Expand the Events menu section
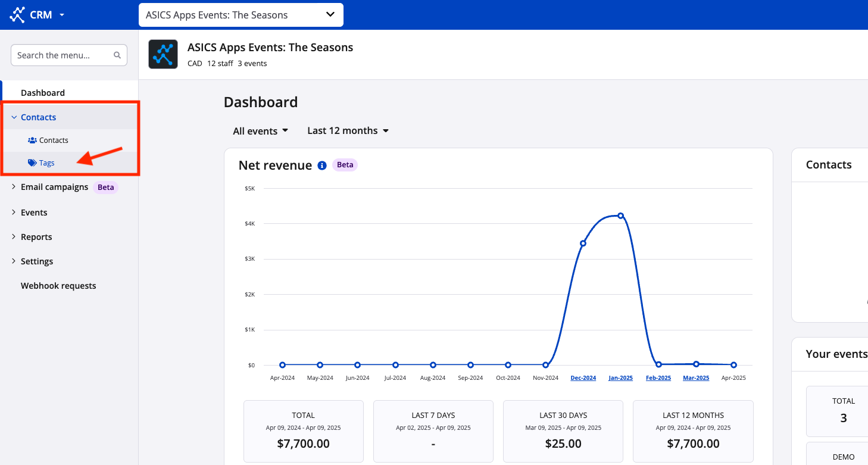The image size is (868, 465). point(14,213)
